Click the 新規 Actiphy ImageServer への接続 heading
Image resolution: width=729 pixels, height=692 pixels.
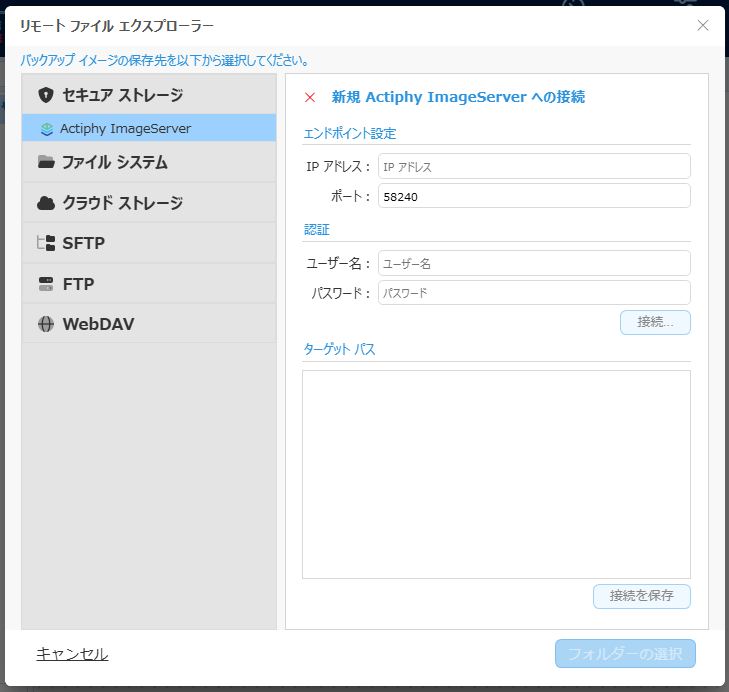(458, 97)
